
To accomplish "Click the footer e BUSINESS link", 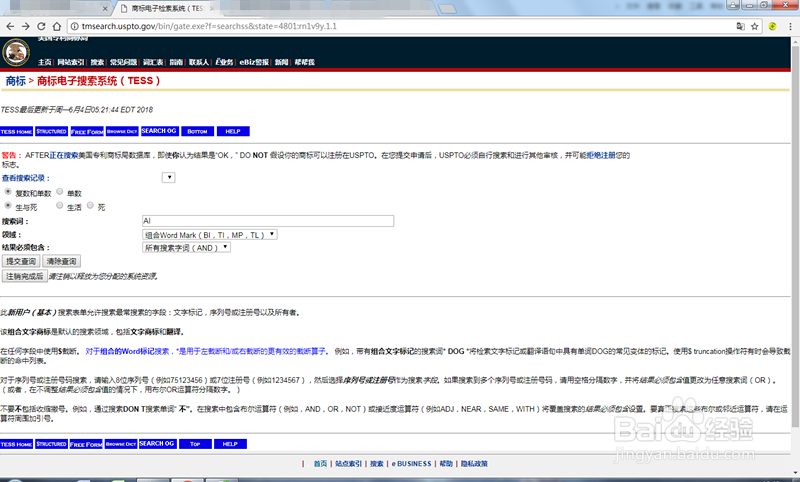I will click(x=411, y=464).
